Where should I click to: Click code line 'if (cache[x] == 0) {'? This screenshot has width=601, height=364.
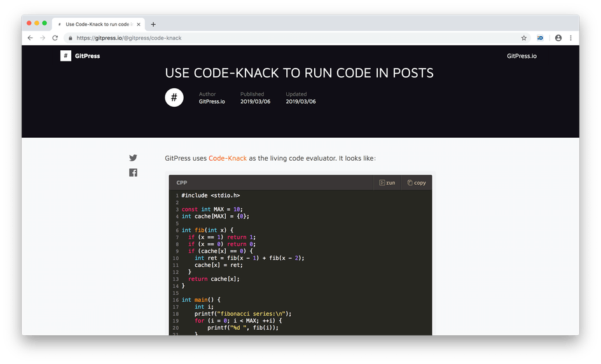pyautogui.click(x=220, y=251)
